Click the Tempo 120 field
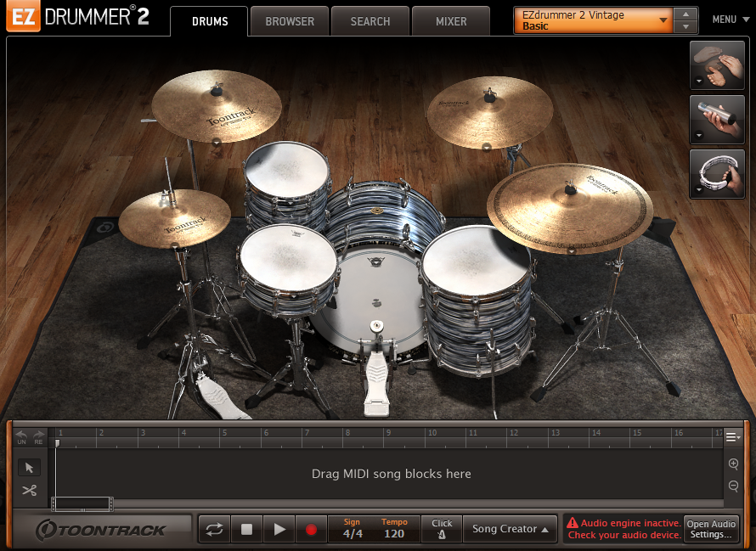 (393, 529)
